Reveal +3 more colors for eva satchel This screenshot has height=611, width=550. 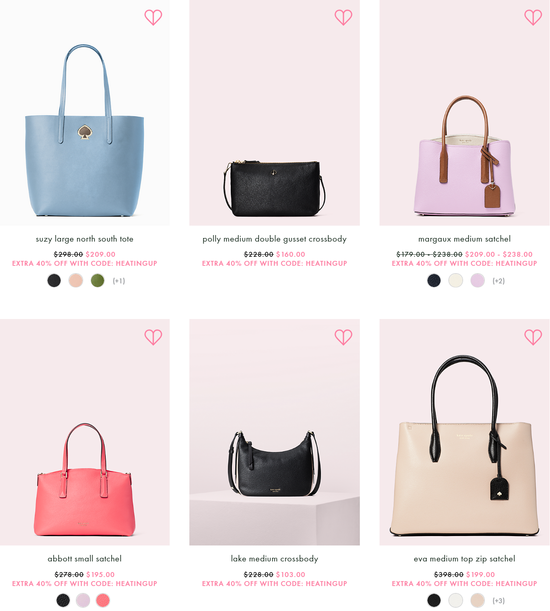point(499,600)
